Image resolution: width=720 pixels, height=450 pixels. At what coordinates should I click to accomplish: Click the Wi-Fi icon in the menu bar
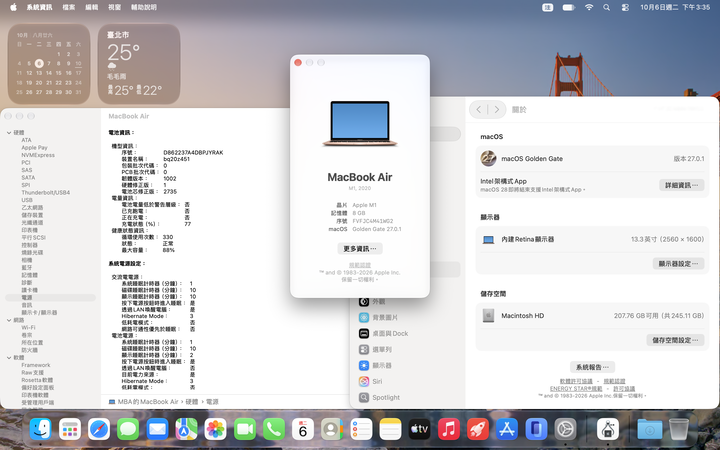pos(589,7)
